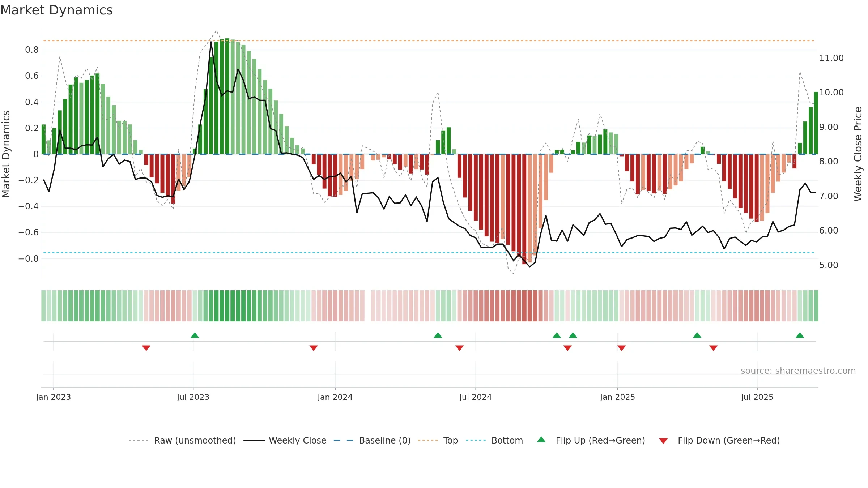Click the 0.6 tick on the left axis
The height and width of the screenshot is (488, 868).
[32, 76]
